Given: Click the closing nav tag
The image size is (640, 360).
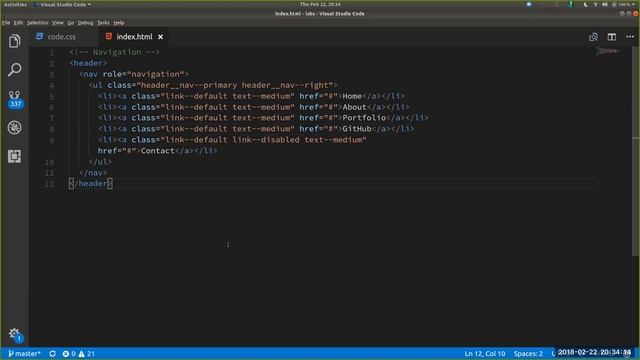Looking at the screenshot, I should point(93,173).
